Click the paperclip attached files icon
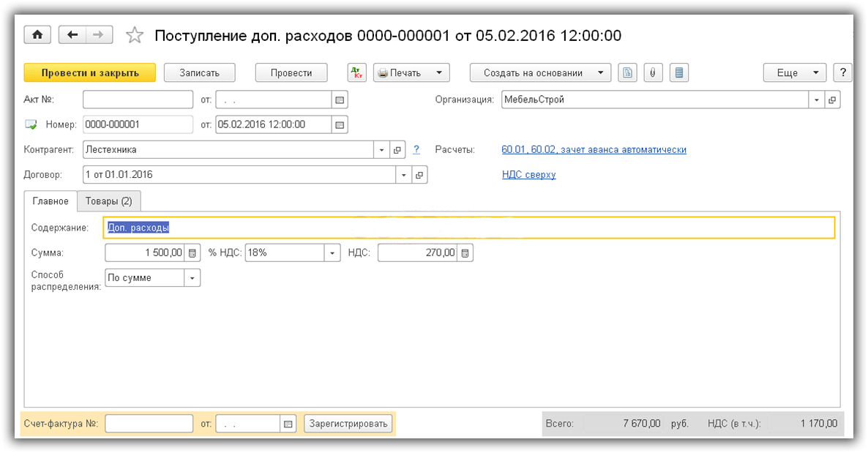Image resolution: width=868 pixels, height=453 pixels. coord(652,72)
